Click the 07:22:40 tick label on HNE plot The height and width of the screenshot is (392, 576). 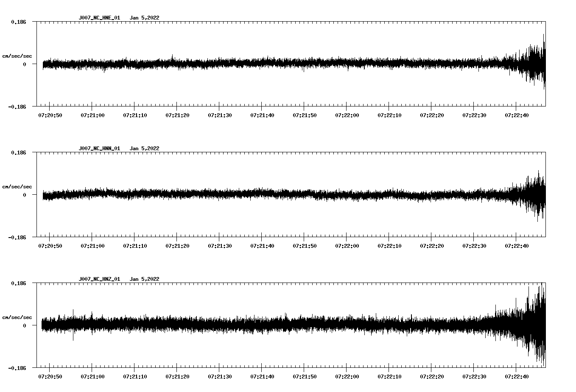pyautogui.click(x=517, y=115)
